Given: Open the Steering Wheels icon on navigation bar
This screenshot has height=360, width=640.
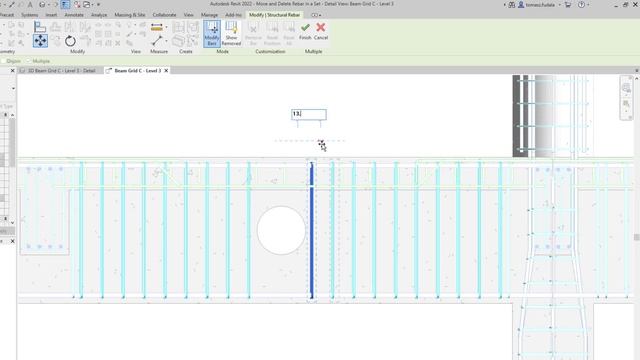Looking at the screenshot, I should (x=627, y=88).
